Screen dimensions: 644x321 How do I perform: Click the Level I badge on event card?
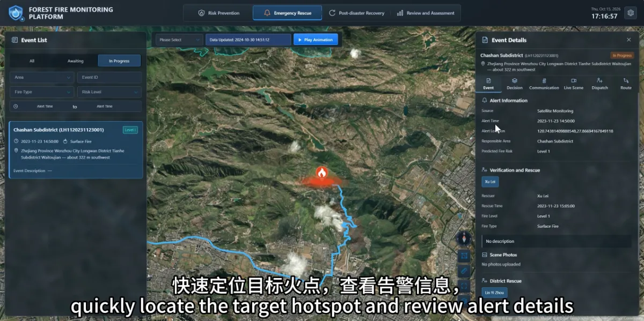point(130,130)
